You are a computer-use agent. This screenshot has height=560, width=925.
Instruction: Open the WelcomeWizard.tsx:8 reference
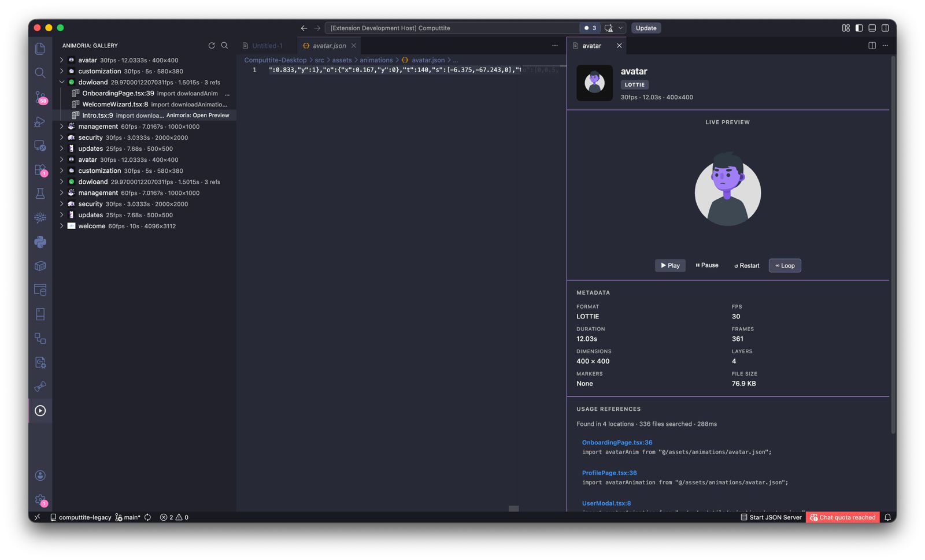(x=145, y=105)
